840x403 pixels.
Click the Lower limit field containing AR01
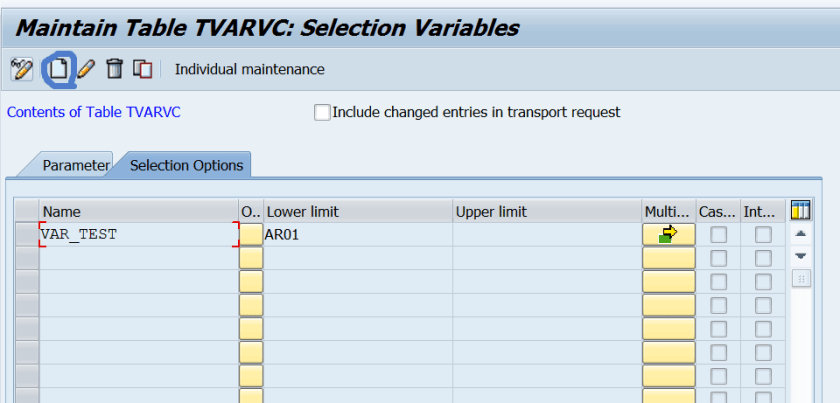tap(357, 235)
